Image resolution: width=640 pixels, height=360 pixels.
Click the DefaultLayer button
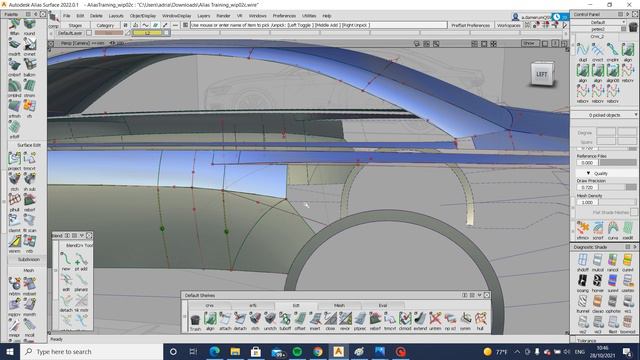[70, 33]
